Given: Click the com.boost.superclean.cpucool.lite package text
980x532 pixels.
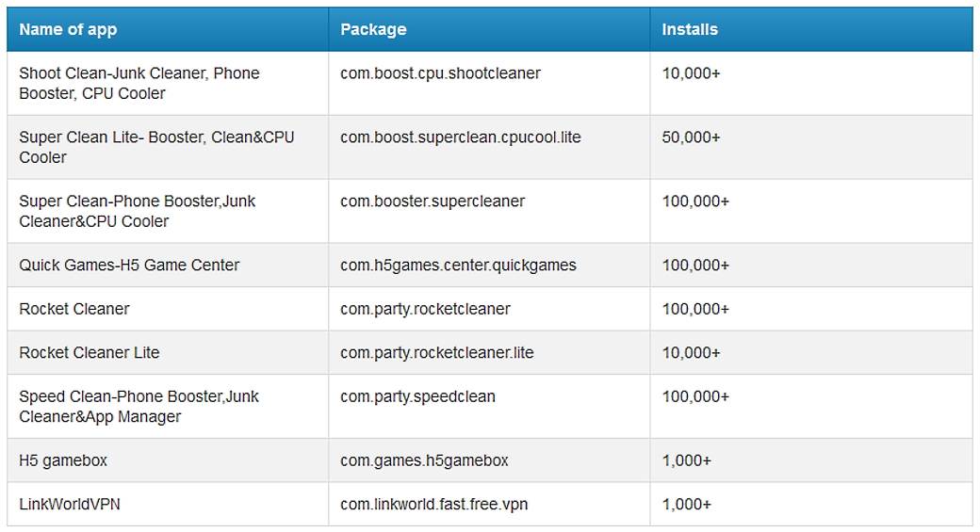Looking at the screenshot, I should point(460,137).
